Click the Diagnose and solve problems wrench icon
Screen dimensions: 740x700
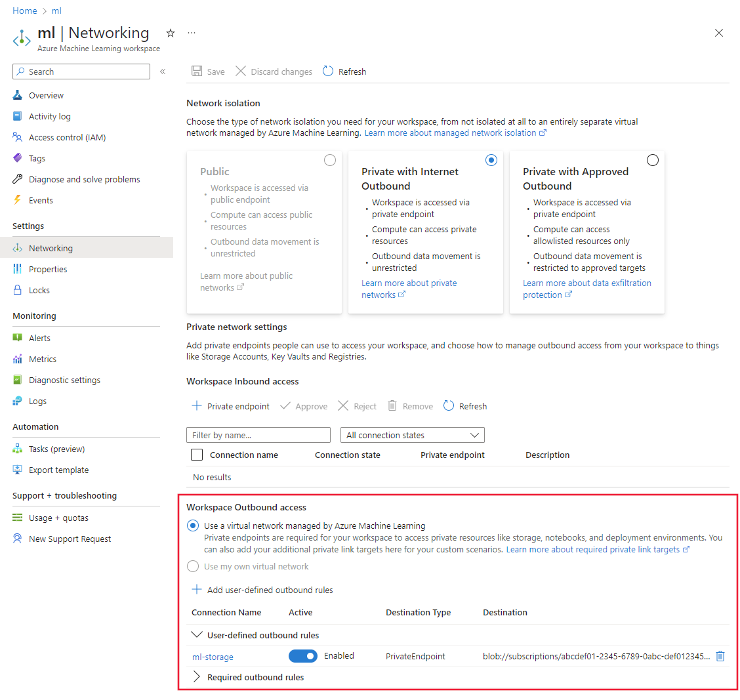coord(18,179)
